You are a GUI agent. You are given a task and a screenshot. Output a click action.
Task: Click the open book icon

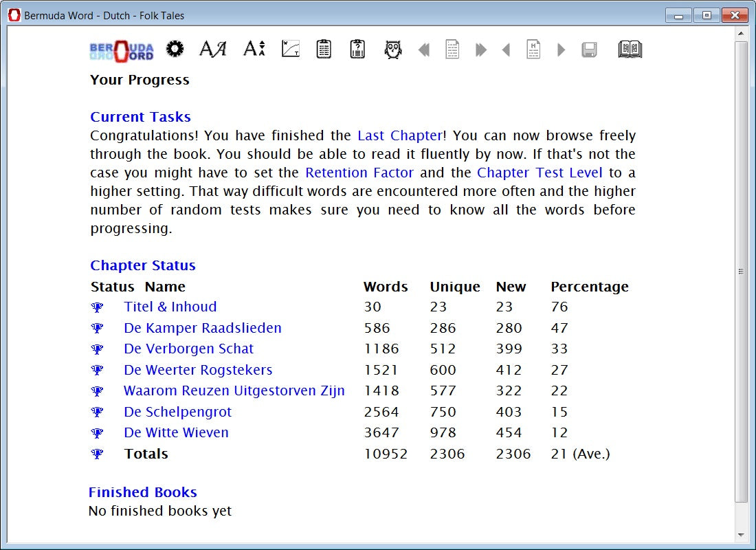point(630,49)
